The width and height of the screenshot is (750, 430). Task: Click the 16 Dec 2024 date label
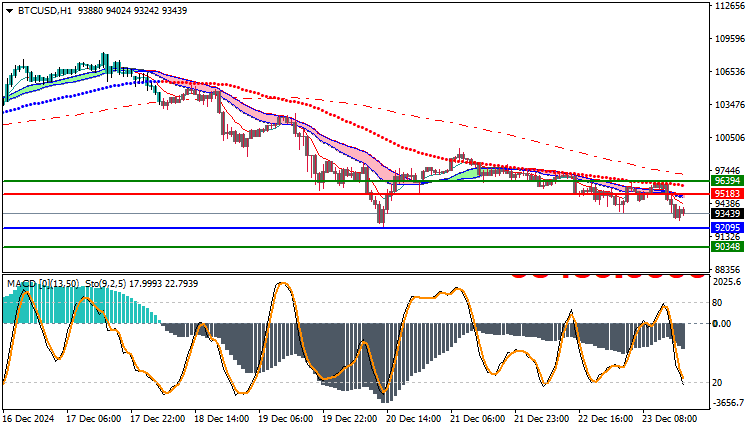tap(28, 419)
